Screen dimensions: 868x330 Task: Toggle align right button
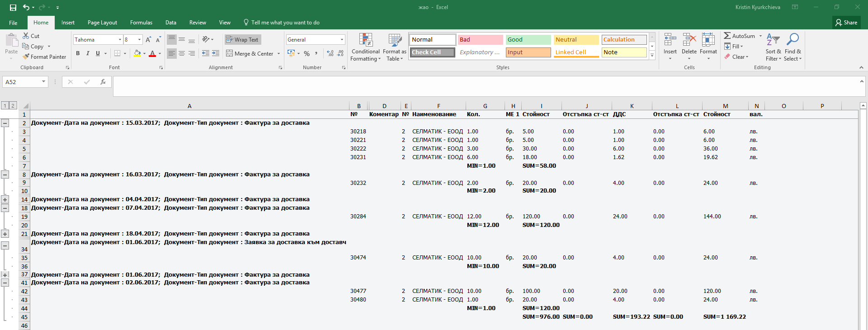[192, 53]
